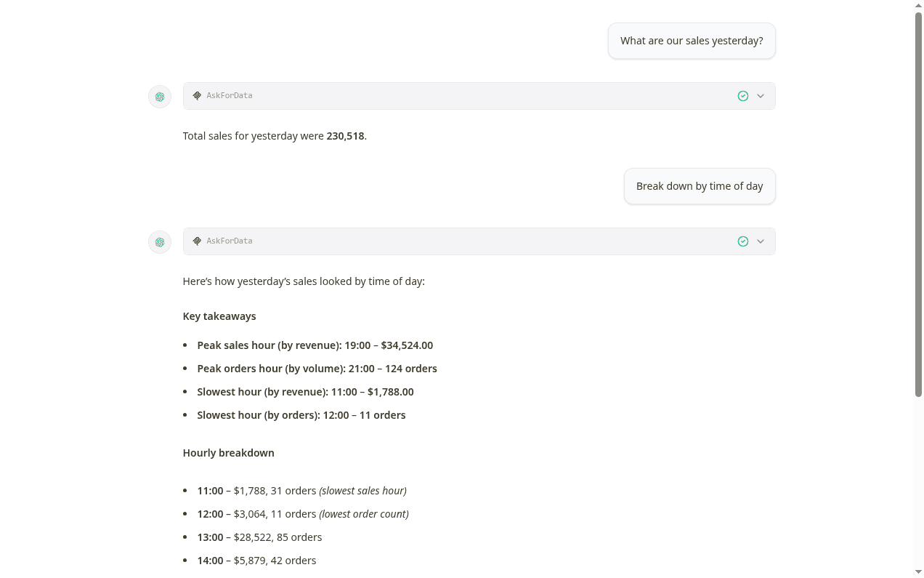
Task: Click the peak sales hour bullet point
Action: (x=315, y=345)
